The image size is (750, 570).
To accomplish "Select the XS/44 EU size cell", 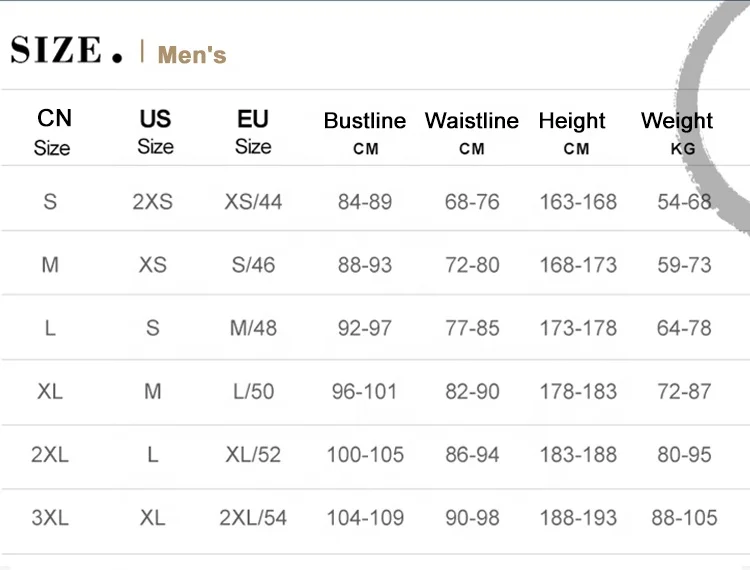I will pos(253,201).
